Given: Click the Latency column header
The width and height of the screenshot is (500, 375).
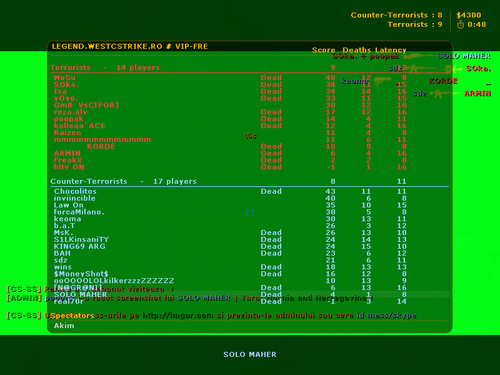Looking at the screenshot, I should point(392,50).
